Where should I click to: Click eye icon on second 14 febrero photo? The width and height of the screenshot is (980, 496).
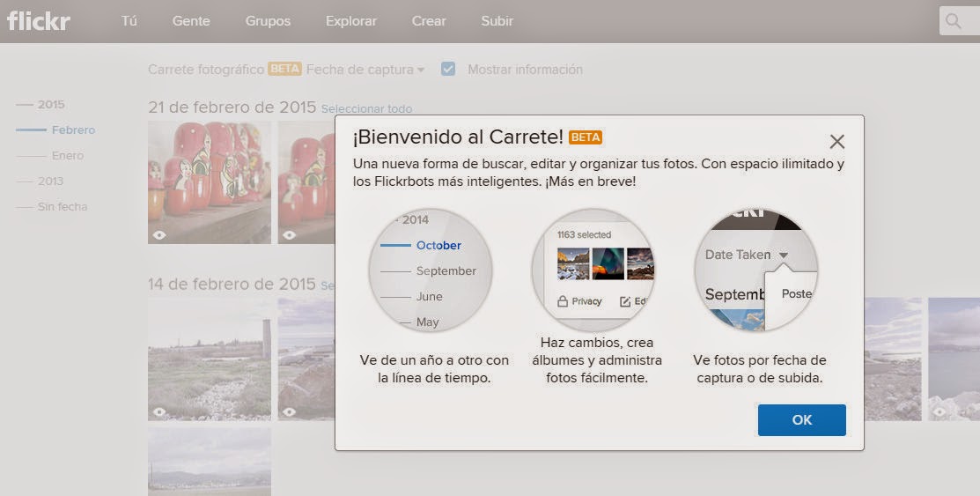[x=290, y=411]
